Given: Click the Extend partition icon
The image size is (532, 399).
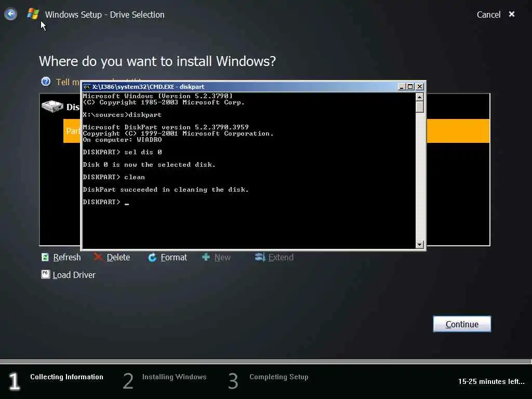Looking at the screenshot, I should pyautogui.click(x=260, y=257).
